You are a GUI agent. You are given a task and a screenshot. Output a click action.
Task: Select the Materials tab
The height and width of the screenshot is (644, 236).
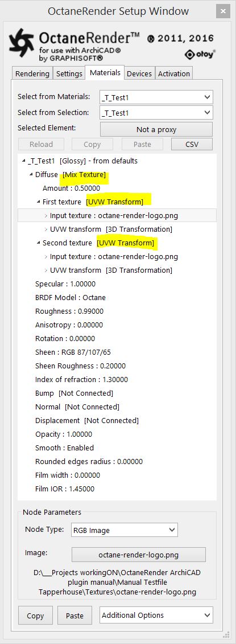coord(105,73)
